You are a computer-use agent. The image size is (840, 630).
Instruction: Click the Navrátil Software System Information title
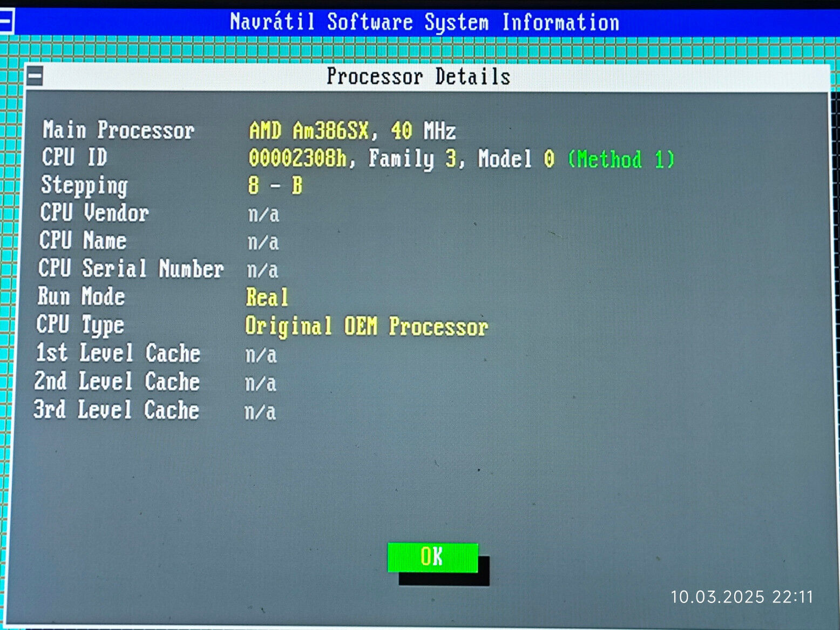[424, 22]
